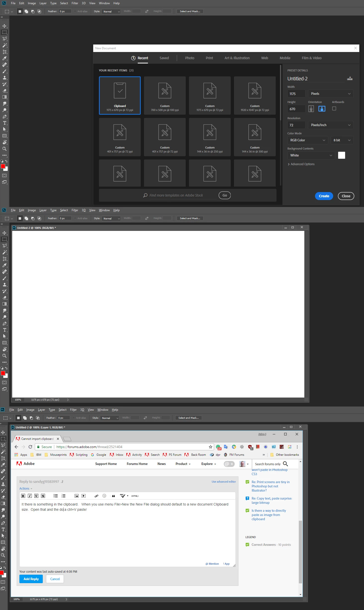Click the insert link chain icon in the reply editor
364x610 pixels.
pos(96,496)
